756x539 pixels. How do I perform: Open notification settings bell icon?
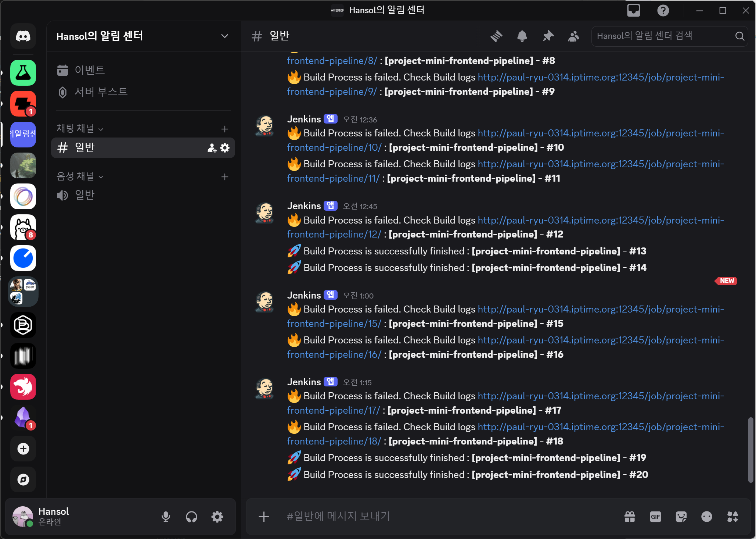[x=522, y=36]
